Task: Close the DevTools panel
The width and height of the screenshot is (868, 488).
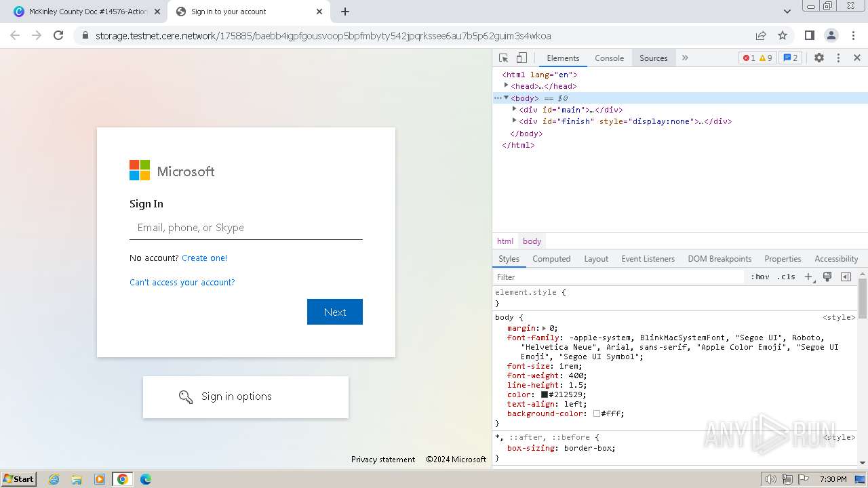Action: (x=857, y=58)
